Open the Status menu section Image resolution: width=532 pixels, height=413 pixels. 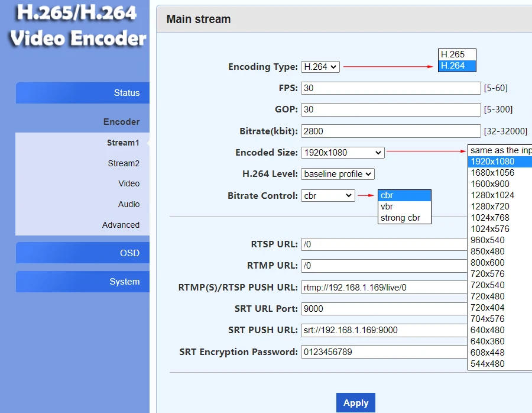82,93
